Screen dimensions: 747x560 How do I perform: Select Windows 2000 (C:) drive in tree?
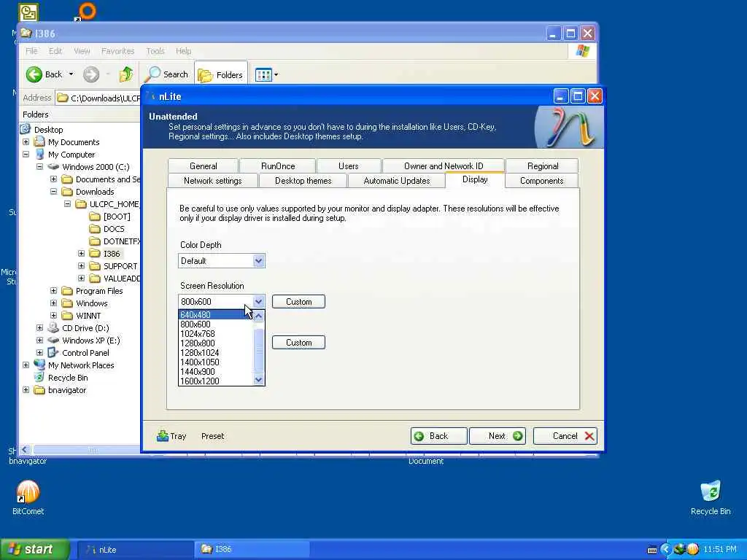[96, 167]
